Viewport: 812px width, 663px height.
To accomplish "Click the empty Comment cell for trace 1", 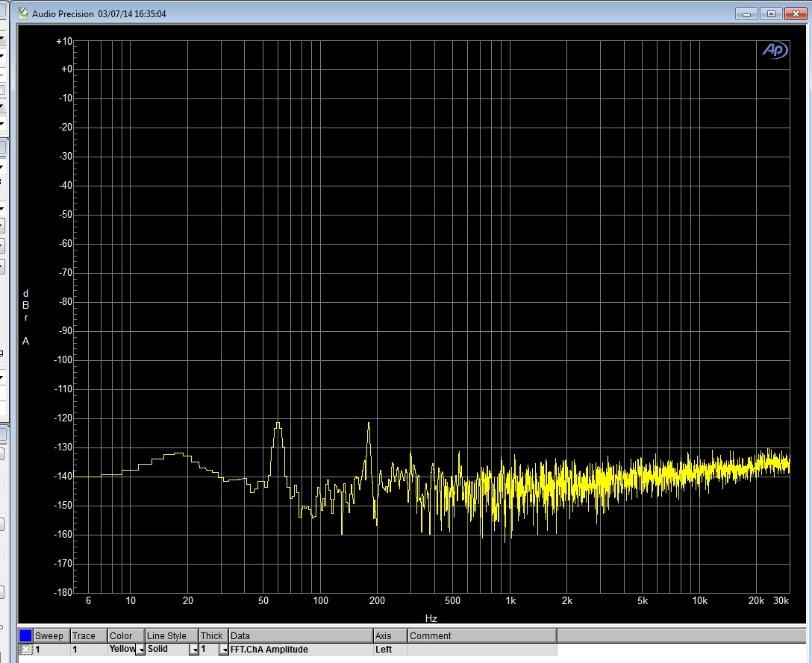I will (482, 649).
